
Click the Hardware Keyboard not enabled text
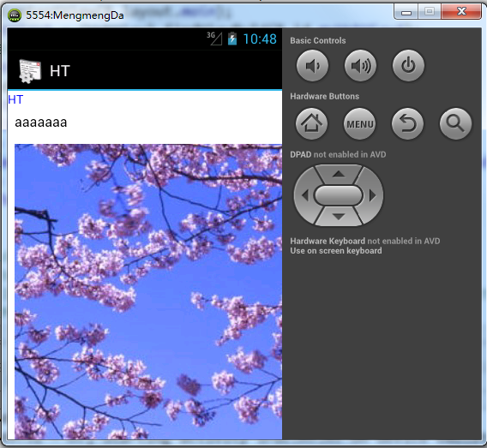pos(365,241)
